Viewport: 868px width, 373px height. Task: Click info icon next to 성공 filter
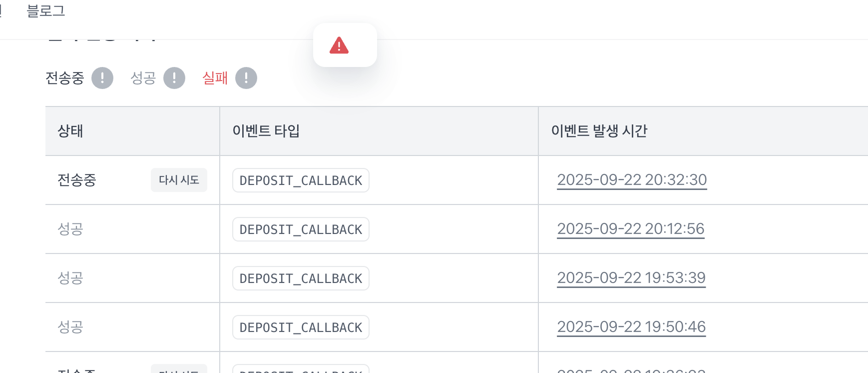(174, 78)
